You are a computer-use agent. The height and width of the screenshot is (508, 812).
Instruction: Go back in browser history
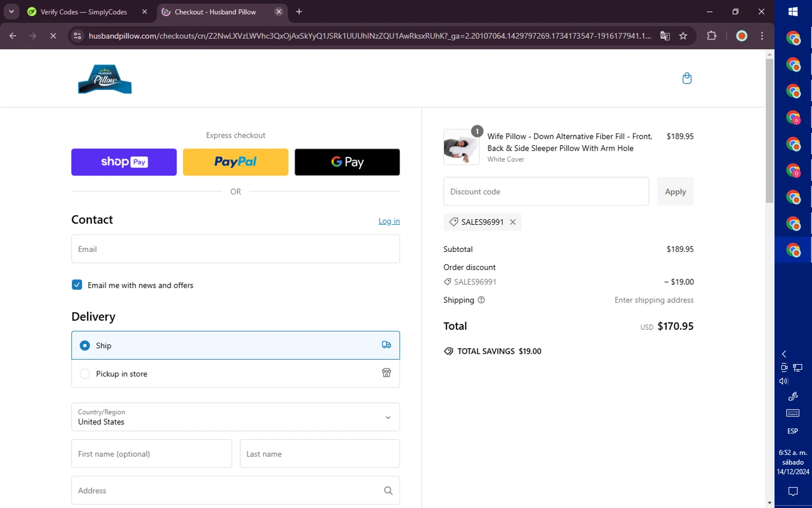point(13,36)
